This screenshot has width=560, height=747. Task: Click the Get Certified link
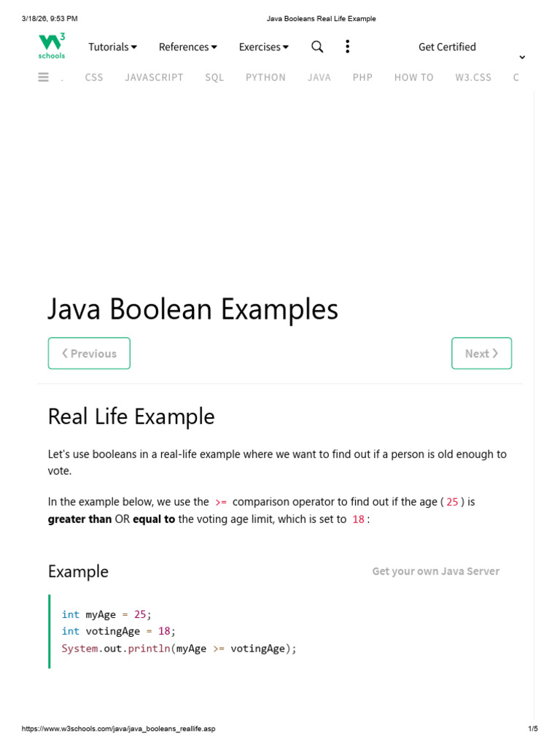tap(447, 47)
